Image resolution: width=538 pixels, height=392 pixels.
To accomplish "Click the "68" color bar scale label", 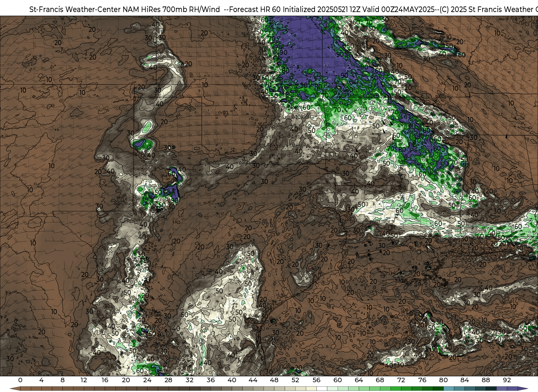I will pos(380,380).
